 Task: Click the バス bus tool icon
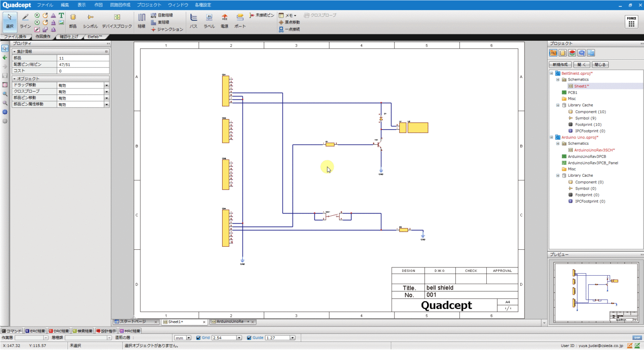[x=193, y=21]
